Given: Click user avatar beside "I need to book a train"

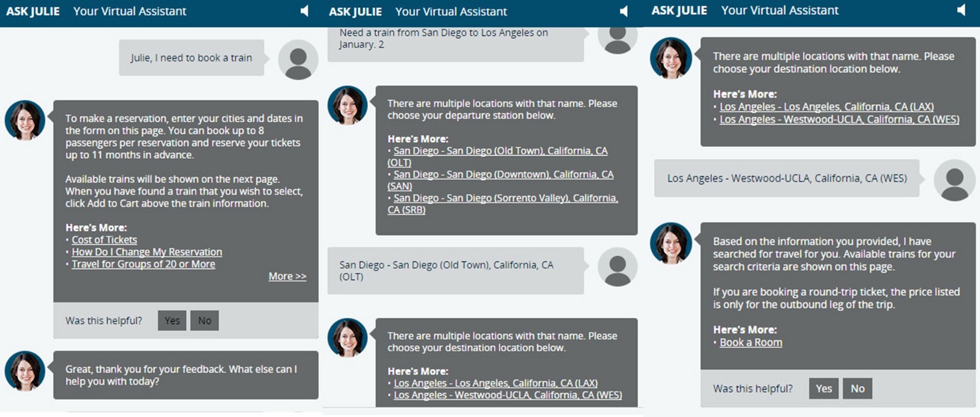Looking at the screenshot, I should pos(298,60).
